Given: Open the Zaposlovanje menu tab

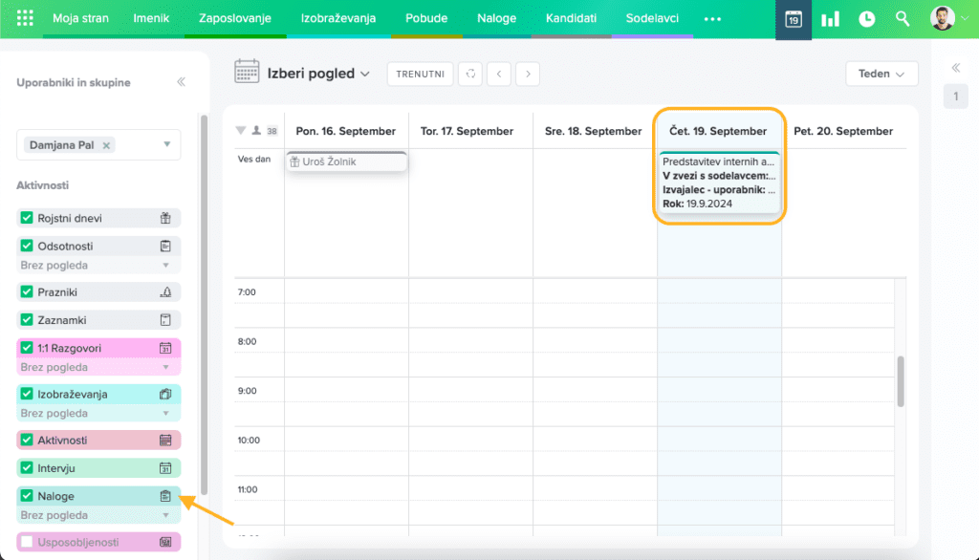Looking at the screenshot, I should pyautogui.click(x=234, y=18).
